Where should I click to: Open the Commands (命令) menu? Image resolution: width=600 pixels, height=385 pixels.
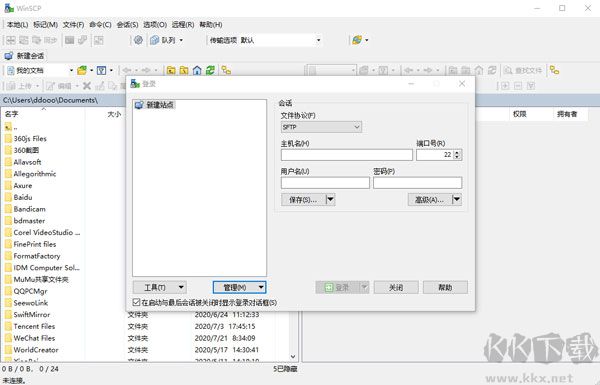click(100, 24)
